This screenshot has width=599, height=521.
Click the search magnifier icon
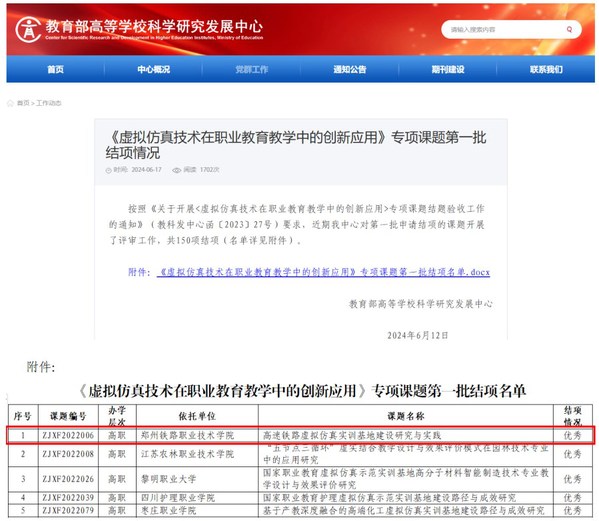[569, 29]
